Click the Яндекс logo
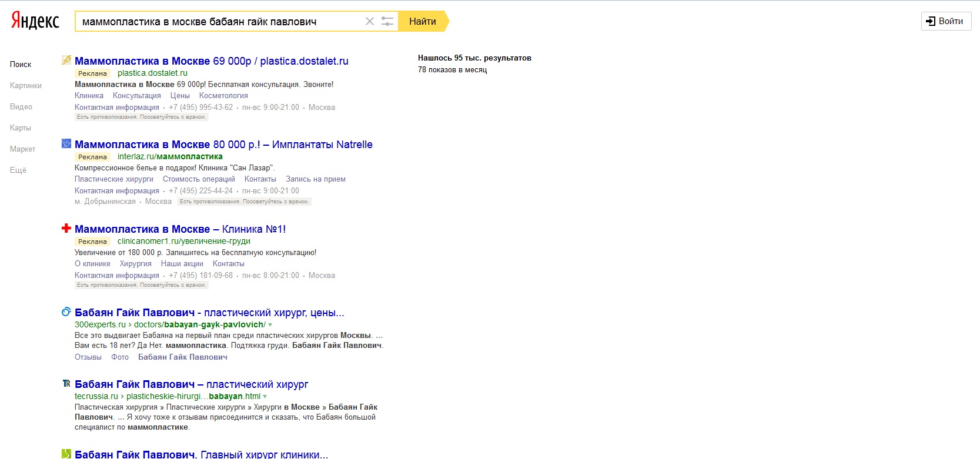This screenshot has width=980, height=459. (35, 21)
